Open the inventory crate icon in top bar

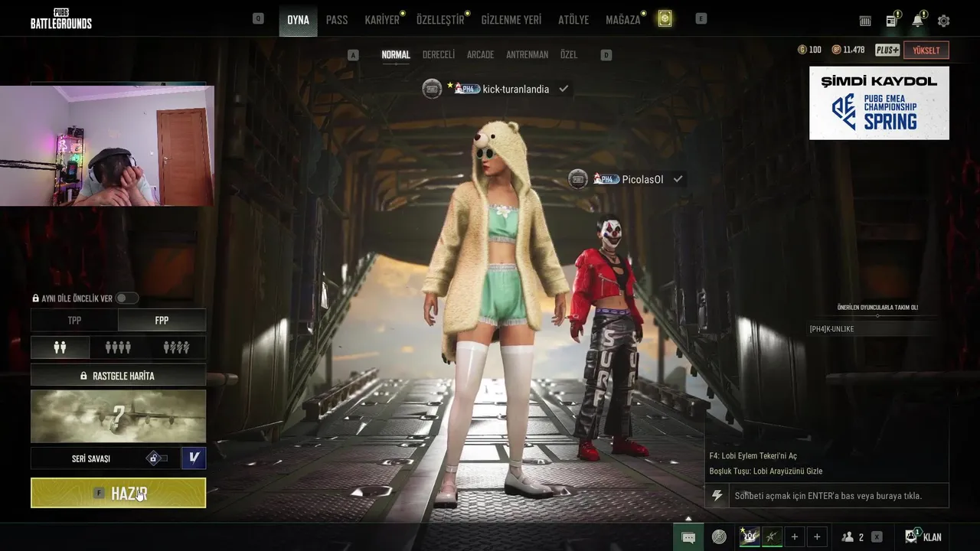click(x=865, y=21)
